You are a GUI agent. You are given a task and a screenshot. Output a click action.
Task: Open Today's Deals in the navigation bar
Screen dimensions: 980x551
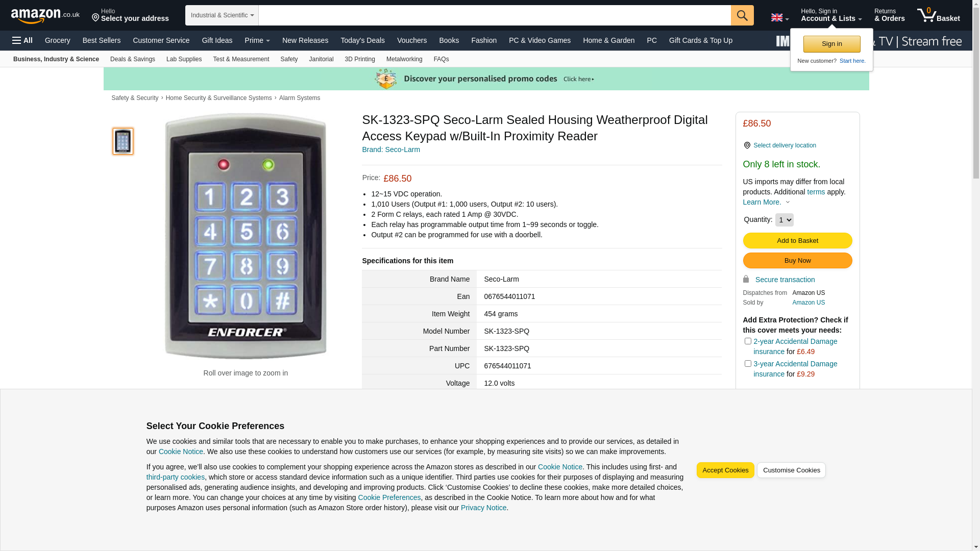pyautogui.click(x=362, y=40)
